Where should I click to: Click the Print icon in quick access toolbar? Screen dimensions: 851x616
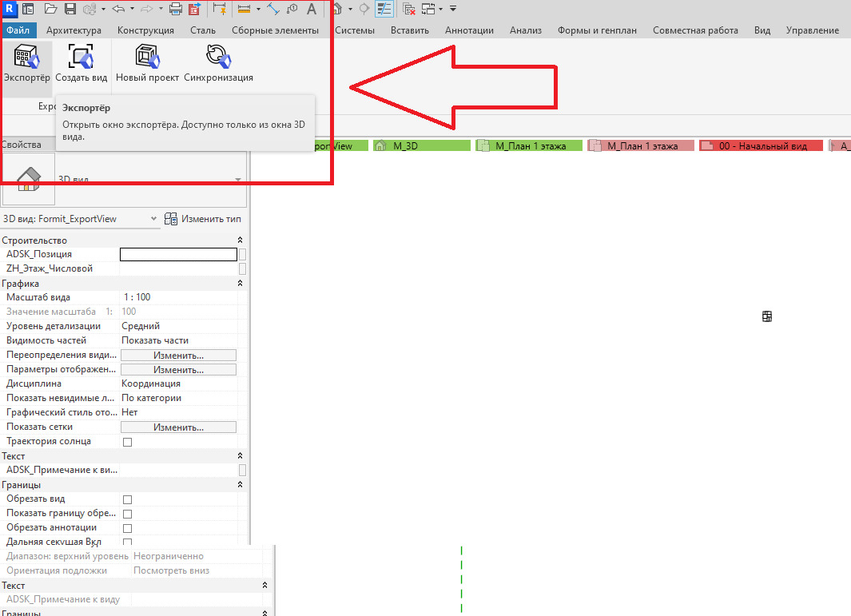click(x=175, y=9)
